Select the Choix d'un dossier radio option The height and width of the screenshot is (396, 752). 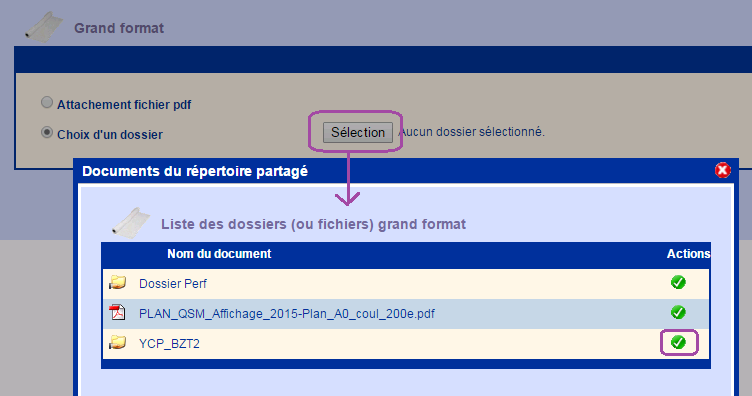[x=47, y=132]
